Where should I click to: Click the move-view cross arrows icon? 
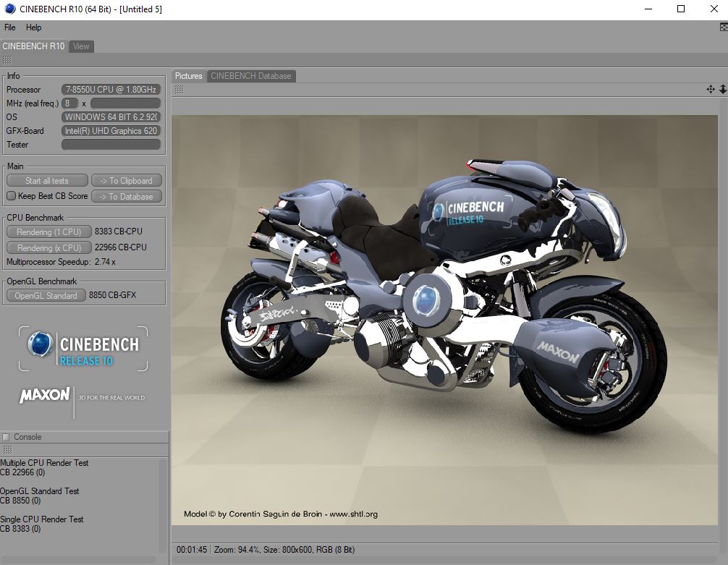pyautogui.click(x=711, y=89)
